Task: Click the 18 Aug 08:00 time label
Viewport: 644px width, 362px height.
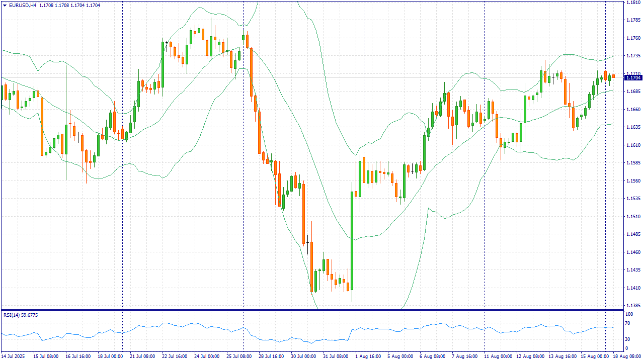Action: tap(628, 356)
